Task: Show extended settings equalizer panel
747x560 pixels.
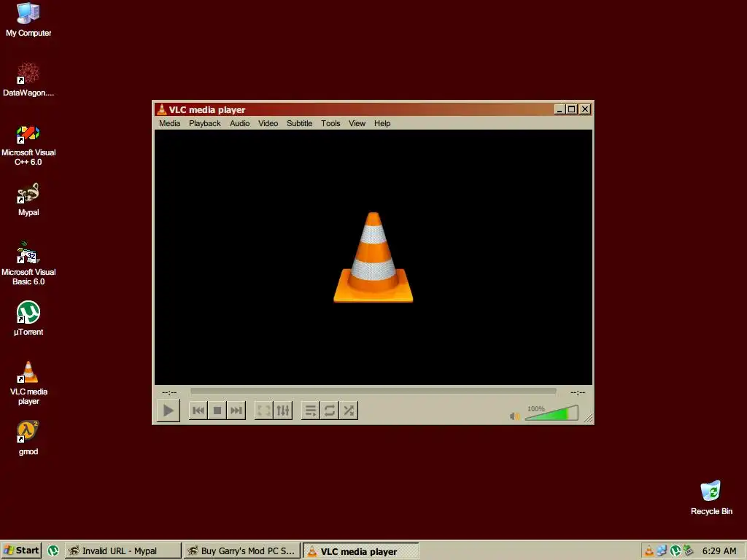Action: [283, 411]
